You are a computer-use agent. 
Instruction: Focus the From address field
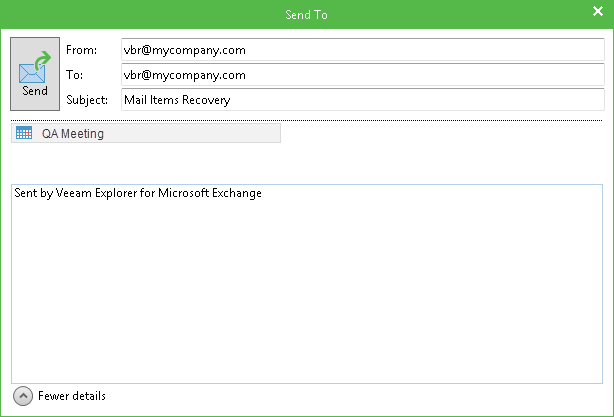point(361,50)
